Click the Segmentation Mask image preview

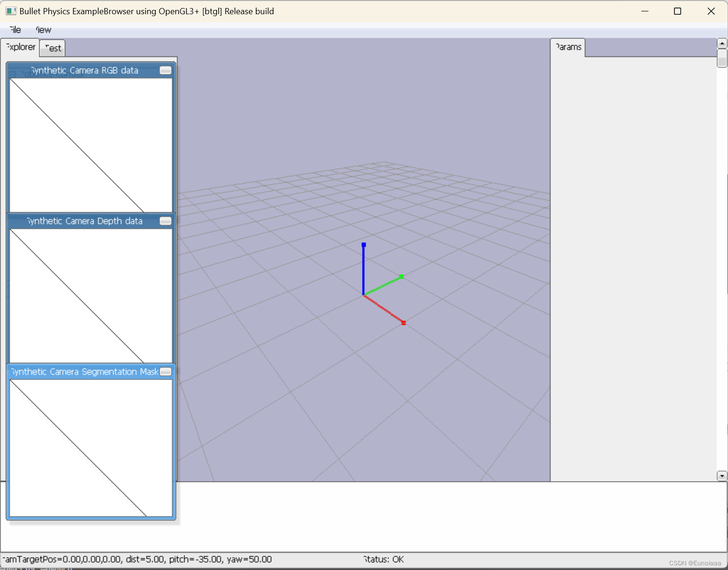pos(91,448)
